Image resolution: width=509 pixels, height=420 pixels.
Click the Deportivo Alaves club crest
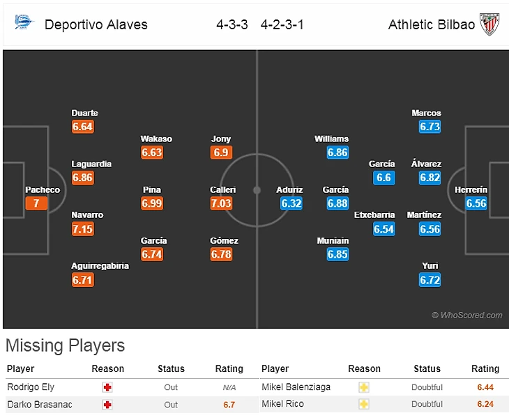pyautogui.click(x=24, y=23)
